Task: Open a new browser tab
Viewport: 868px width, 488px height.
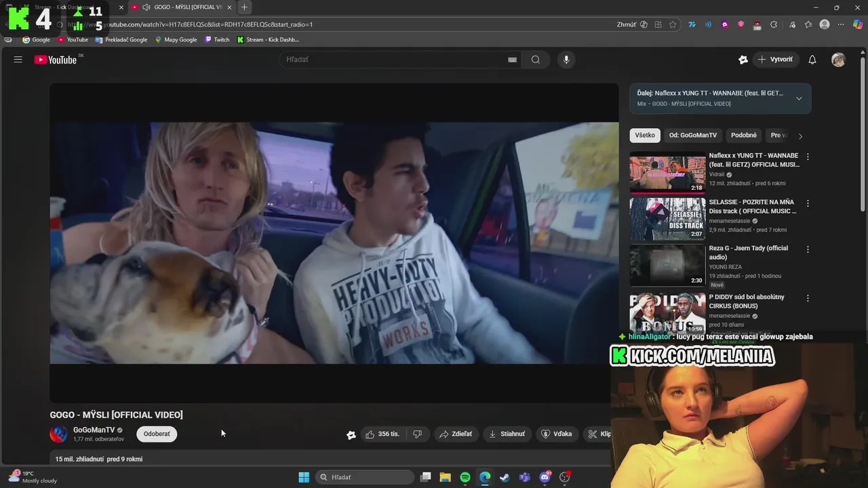Action: click(244, 7)
